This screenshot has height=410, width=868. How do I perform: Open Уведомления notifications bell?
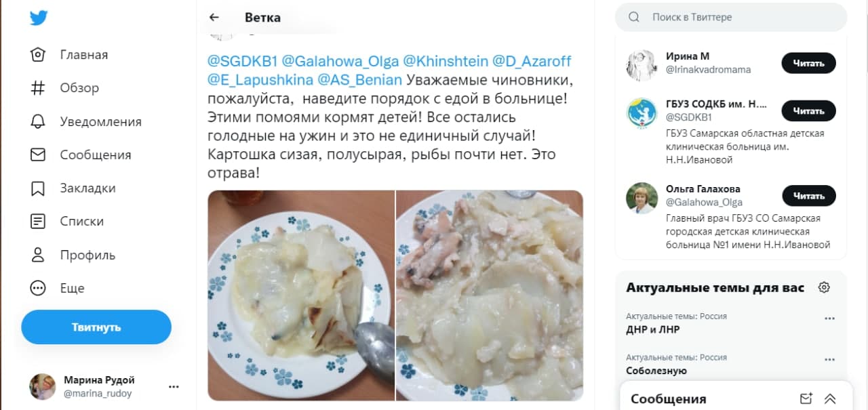(x=85, y=121)
